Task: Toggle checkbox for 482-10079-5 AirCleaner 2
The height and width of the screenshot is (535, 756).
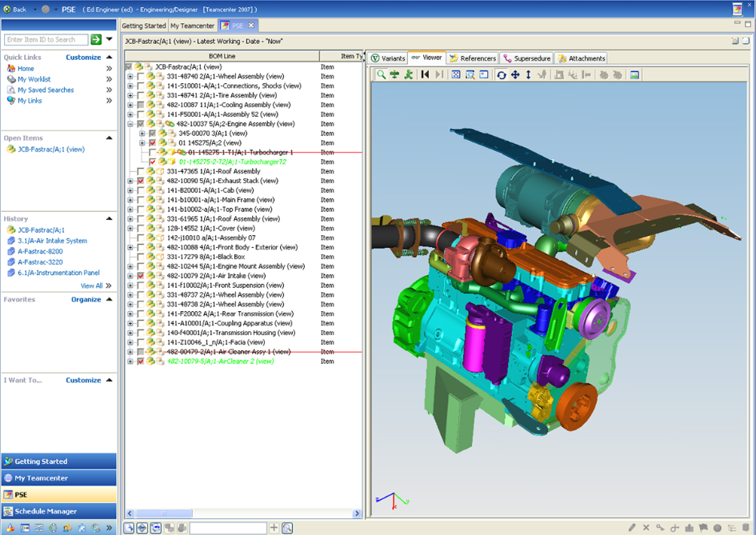Action: tap(140, 361)
